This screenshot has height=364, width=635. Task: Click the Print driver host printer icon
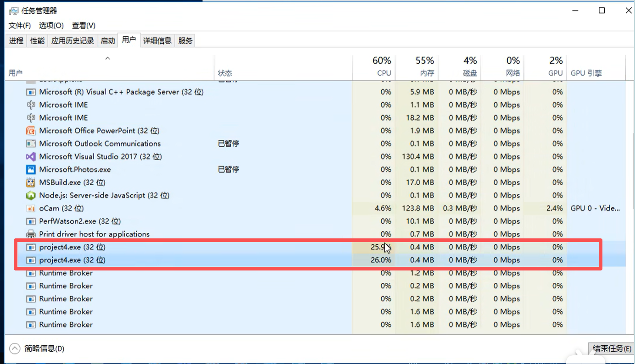click(x=31, y=234)
